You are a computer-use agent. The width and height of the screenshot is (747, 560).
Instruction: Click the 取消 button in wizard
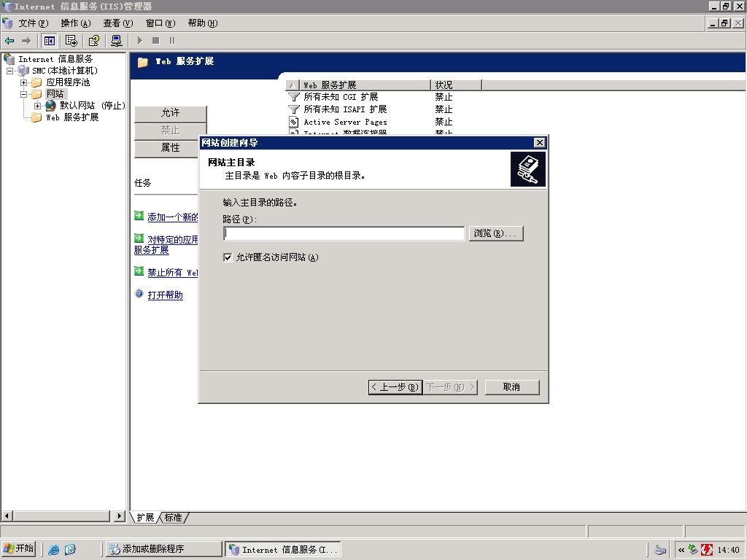[511, 387]
